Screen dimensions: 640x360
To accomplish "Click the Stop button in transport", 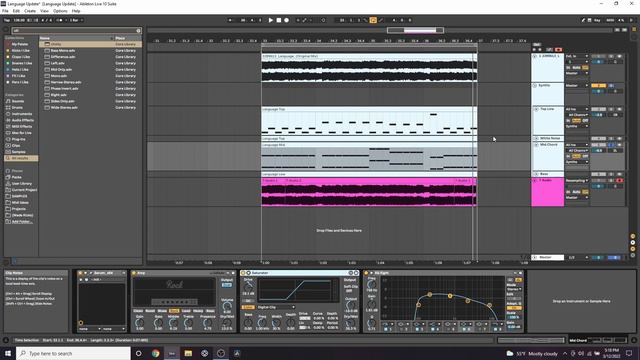I will (279, 20).
